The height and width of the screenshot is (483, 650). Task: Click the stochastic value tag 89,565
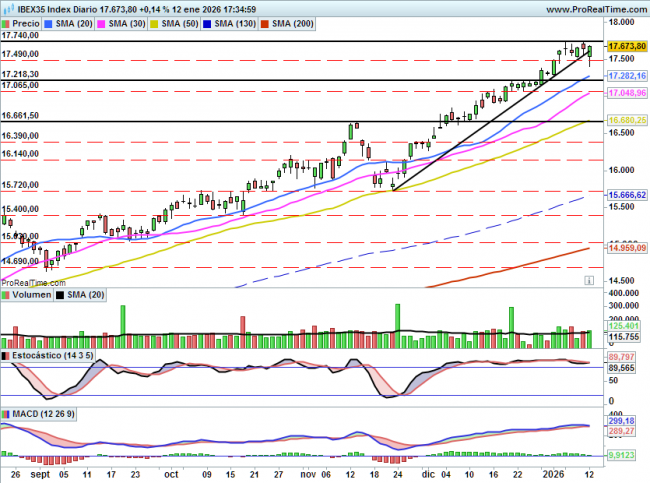coord(621,368)
